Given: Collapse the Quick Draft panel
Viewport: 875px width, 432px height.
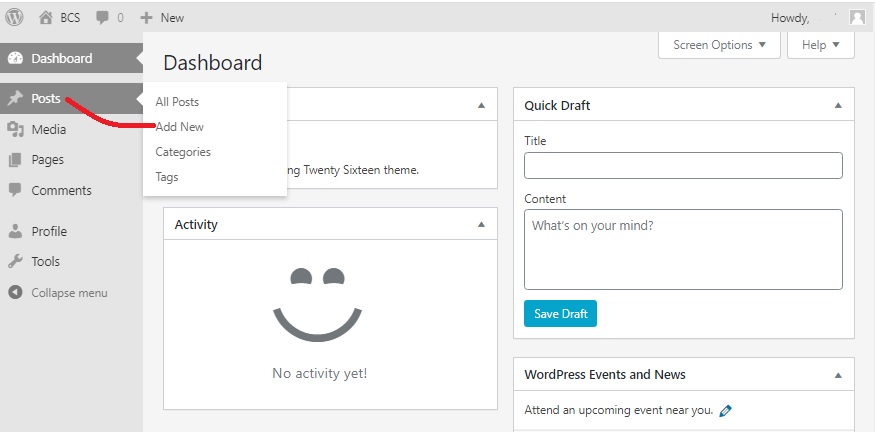Looking at the screenshot, I should coord(838,105).
